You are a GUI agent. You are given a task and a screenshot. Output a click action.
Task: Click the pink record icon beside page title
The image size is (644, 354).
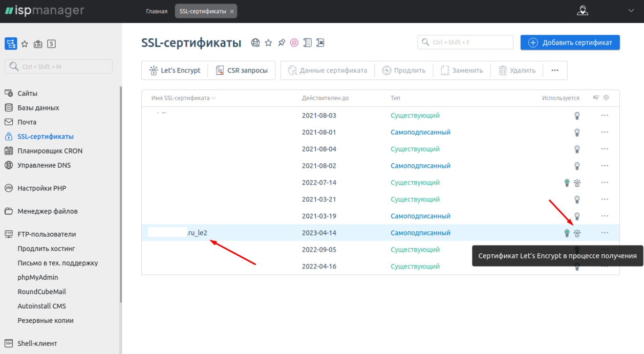(x=294, y=43)
